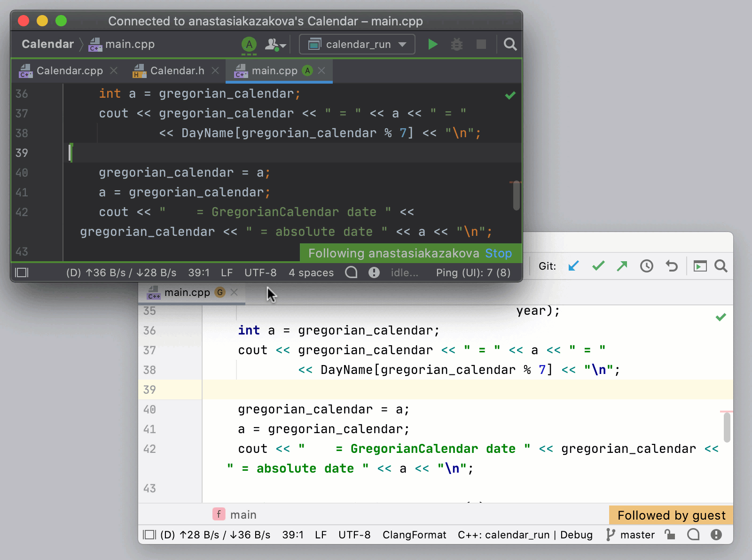Toggle the read-only lock icon in host status bar
752x560 pixels.
[670, 535]
